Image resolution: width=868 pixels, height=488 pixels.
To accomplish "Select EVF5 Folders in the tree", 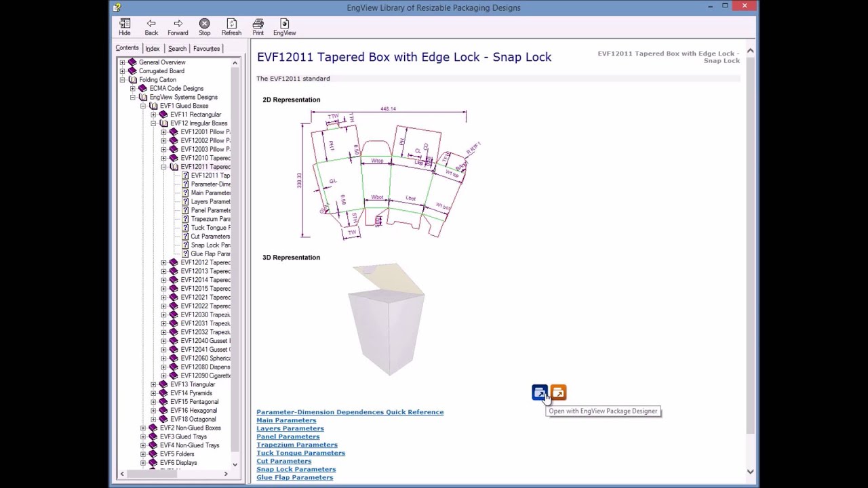I will point(177,454).
